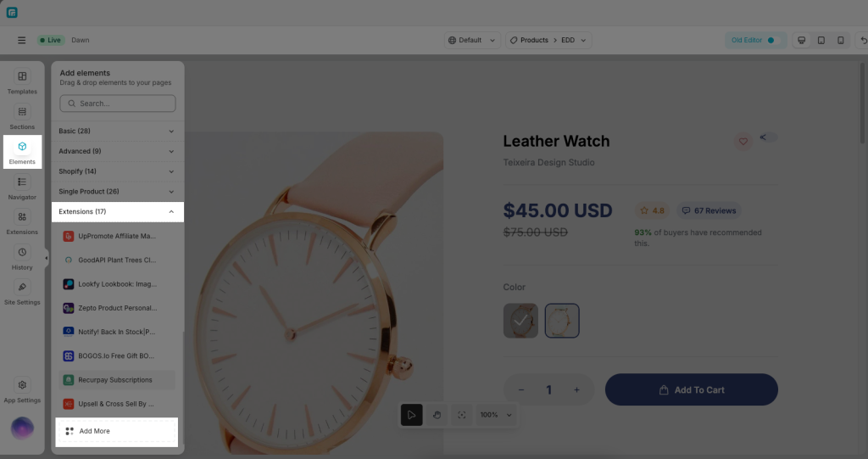Click the Add To Cart button
The width and height of the screenshot is (868, 459).
(x=692, y=389)
